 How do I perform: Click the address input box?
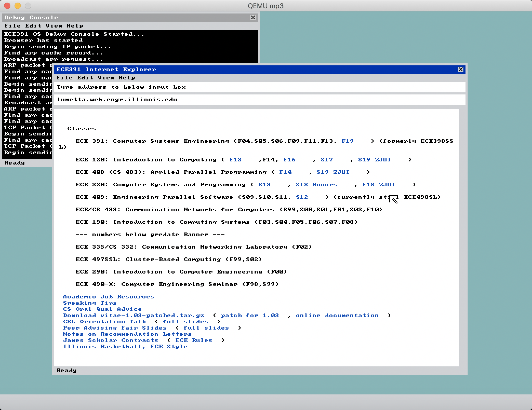tap(259, 100)
